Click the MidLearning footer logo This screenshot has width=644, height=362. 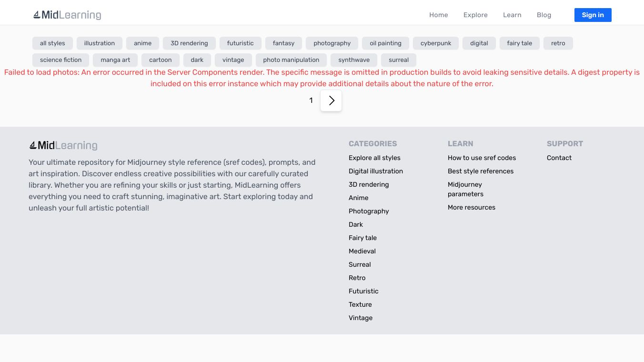(x=63, y=145)
